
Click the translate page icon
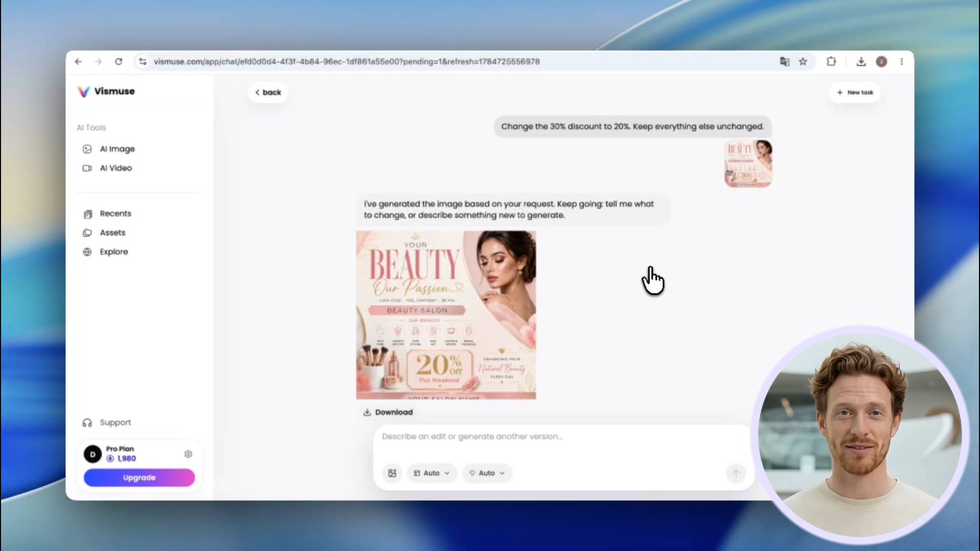785,61
